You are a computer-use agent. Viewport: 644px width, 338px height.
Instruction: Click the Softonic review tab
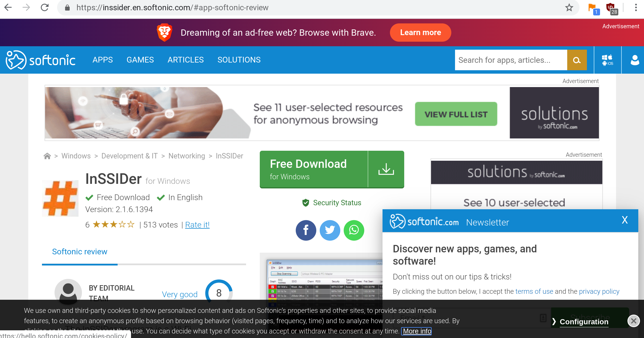point(79,251)
